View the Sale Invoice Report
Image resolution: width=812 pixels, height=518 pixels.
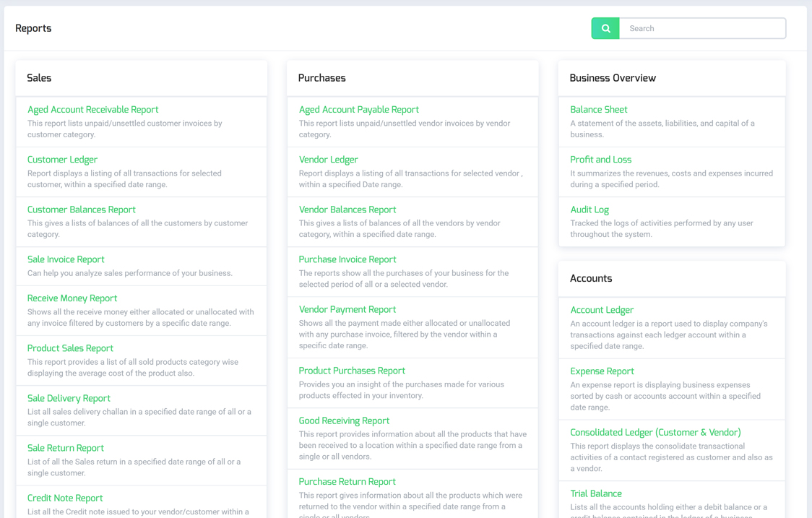66,259
